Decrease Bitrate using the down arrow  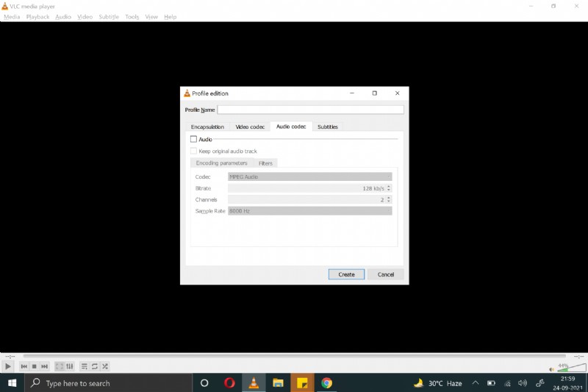click(x=389, y=190)
